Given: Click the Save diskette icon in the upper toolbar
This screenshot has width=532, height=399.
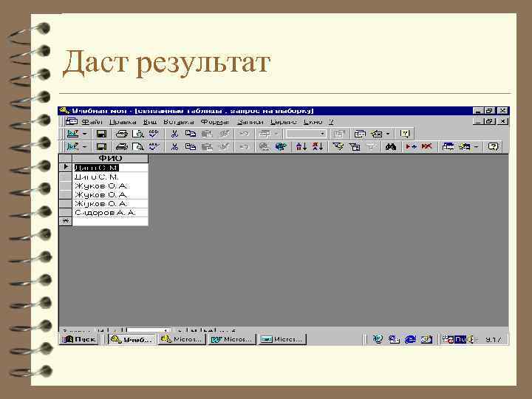Looking at the screenshot, I should coord(101,134).
